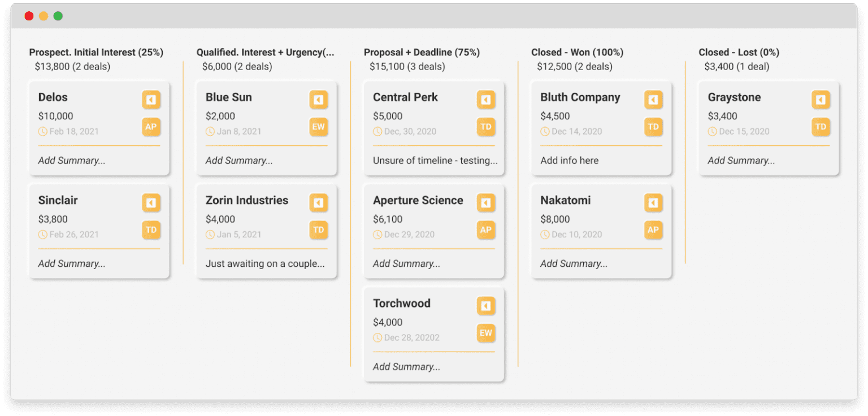Click the TD owner badge on Bluth Company

pos(653,127)
